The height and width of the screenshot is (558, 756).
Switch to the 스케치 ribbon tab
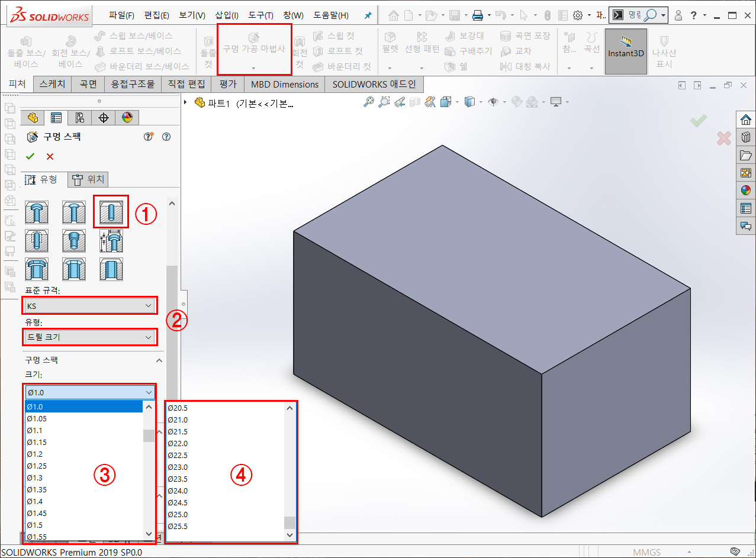click(x=53, y=84)
